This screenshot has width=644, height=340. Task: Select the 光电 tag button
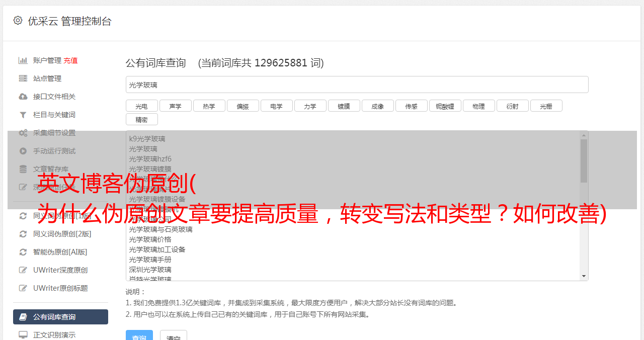[x=142, y=106]
